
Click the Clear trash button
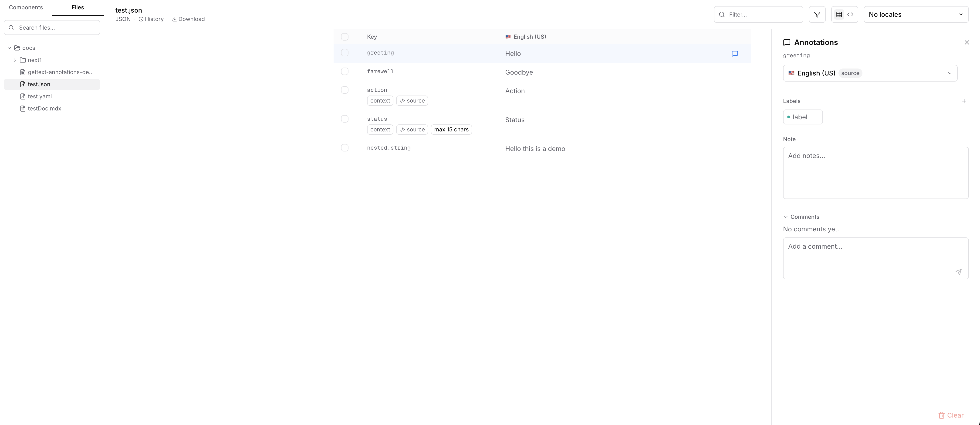(x=951, y=415)
